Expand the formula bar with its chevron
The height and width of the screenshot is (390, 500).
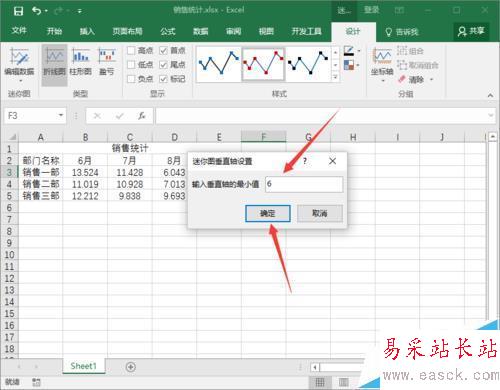coord(491,116)
